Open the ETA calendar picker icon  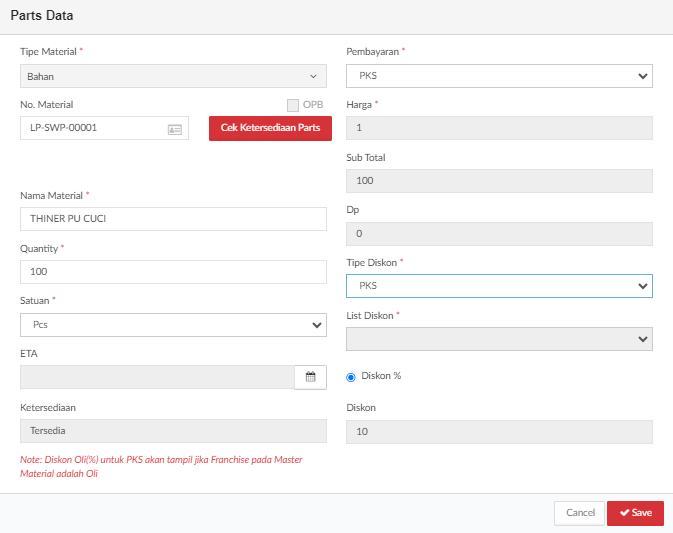point(310,377)
